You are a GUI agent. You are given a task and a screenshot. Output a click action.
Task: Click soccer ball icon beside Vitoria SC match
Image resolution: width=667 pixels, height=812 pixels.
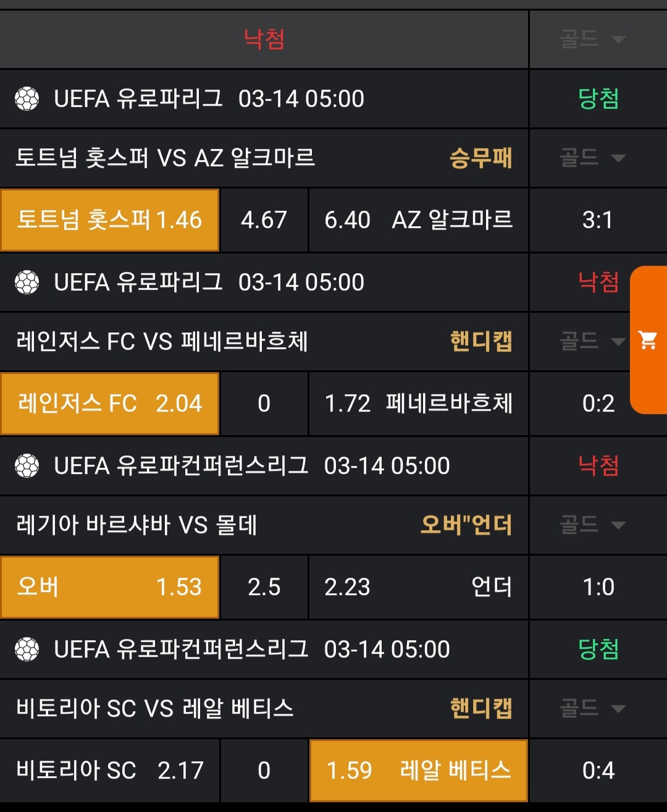[27, 649]
